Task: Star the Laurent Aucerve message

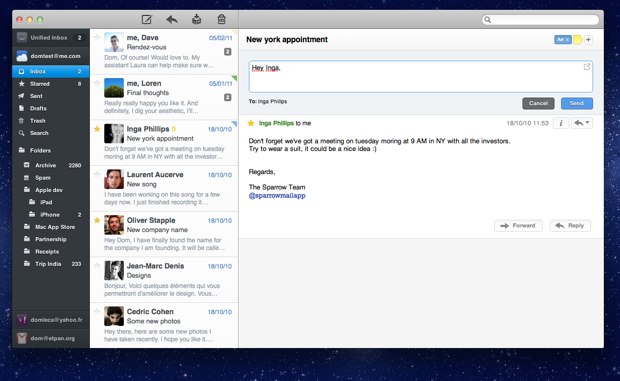Action: [97, 174]
